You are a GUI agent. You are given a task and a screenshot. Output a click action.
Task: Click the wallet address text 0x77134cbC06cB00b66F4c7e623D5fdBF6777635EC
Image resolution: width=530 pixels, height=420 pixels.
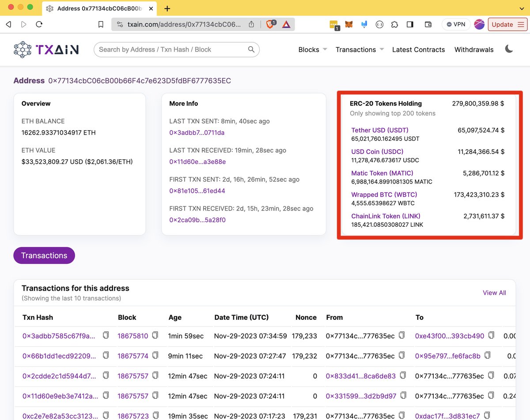point(140,81)
